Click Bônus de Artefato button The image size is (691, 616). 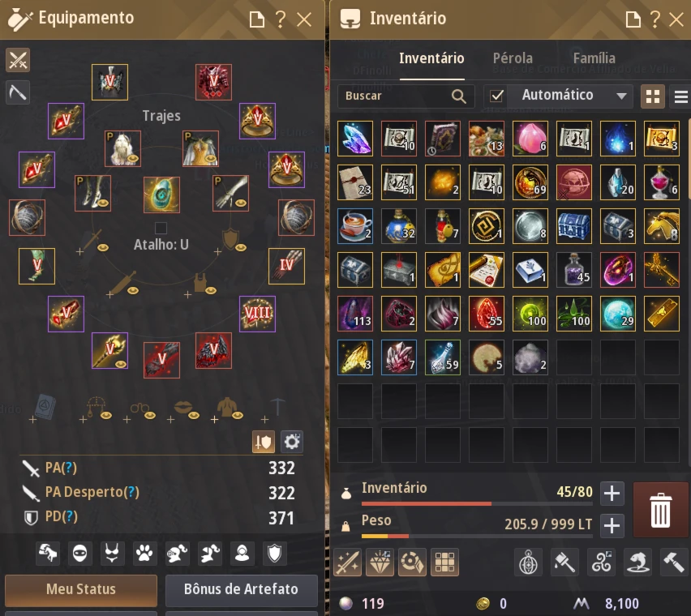(241, 589)
